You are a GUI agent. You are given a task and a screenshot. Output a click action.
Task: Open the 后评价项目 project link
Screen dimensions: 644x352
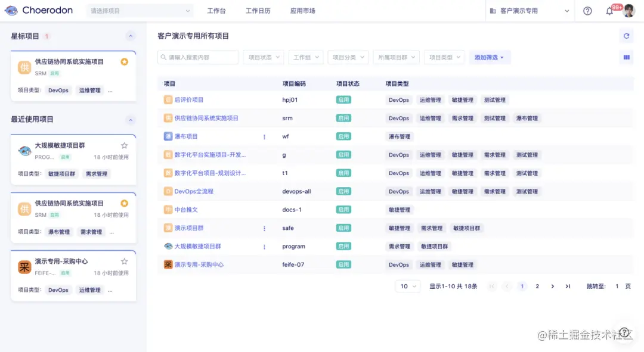coord(189,99)
